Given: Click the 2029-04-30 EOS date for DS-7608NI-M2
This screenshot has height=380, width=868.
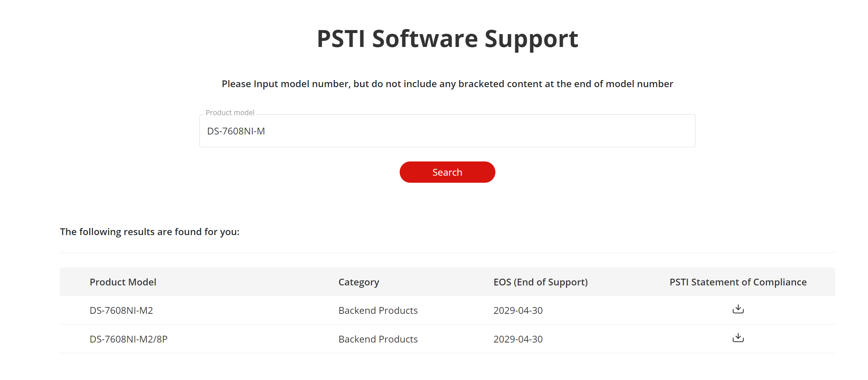Looking at the screenshot, I should [x=518, y=310].
